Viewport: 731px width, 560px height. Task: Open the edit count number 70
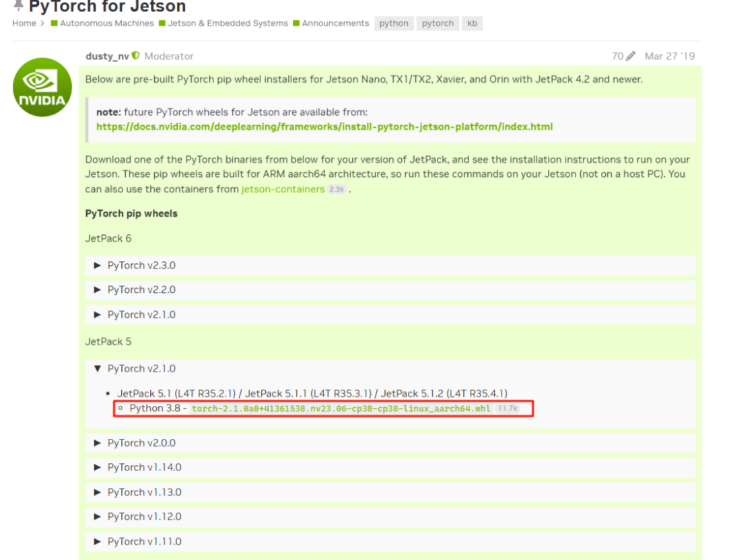pyautogui.click(x=618, y=57)
